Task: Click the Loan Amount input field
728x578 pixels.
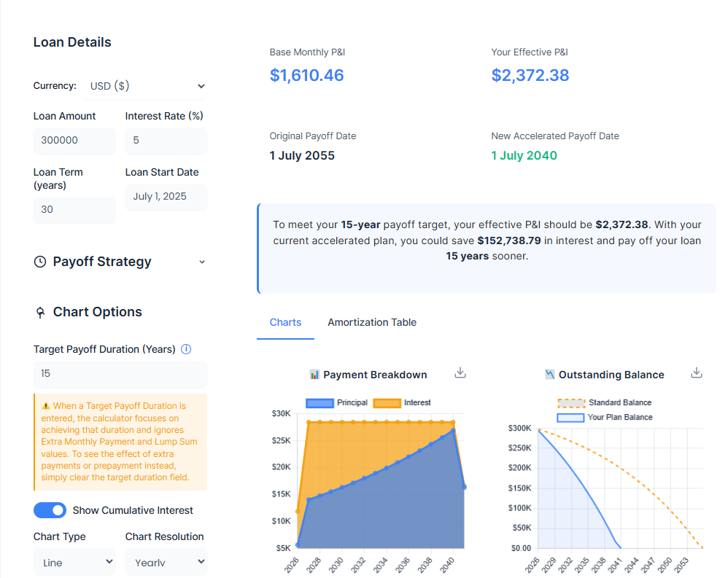Action: coord(74,141)
